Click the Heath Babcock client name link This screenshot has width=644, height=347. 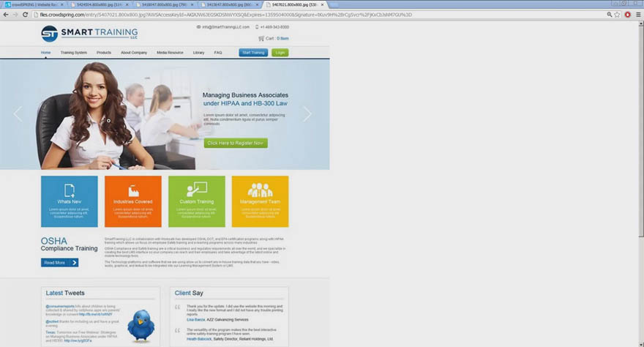click(199, 339)
